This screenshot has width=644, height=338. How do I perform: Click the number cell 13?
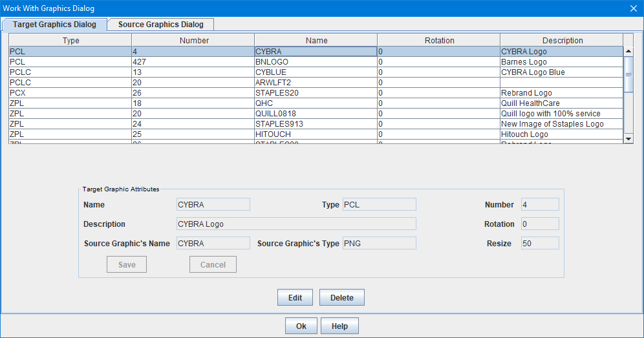tap(193, 72)
